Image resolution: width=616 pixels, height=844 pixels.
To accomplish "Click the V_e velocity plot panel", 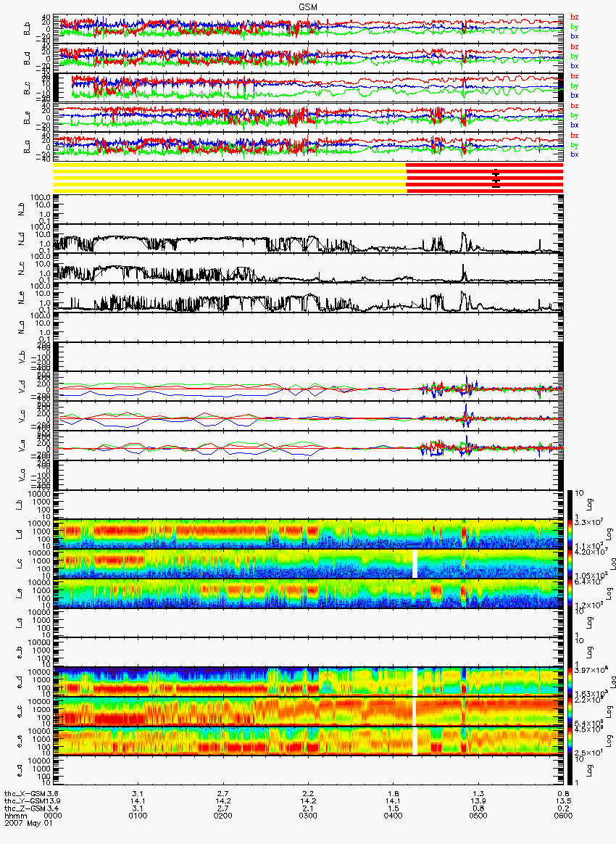I will coord(308,446).
